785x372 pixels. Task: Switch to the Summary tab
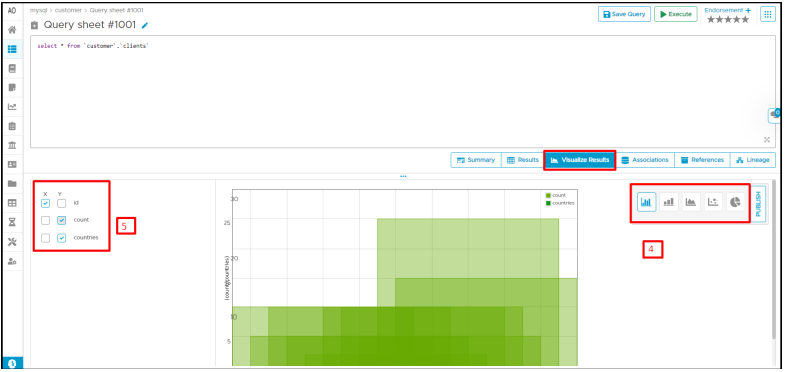click(476, 160)
